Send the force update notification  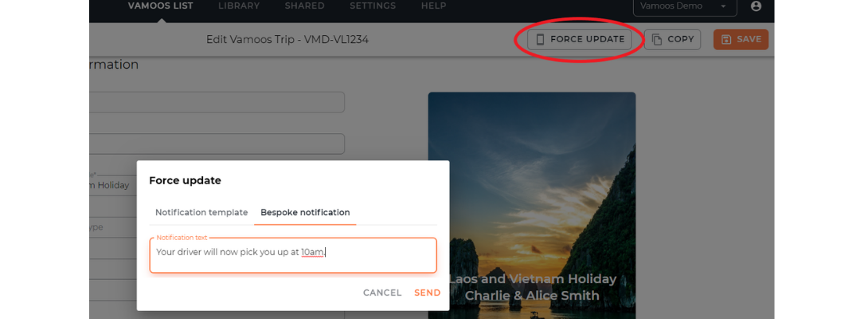[428, 293]
